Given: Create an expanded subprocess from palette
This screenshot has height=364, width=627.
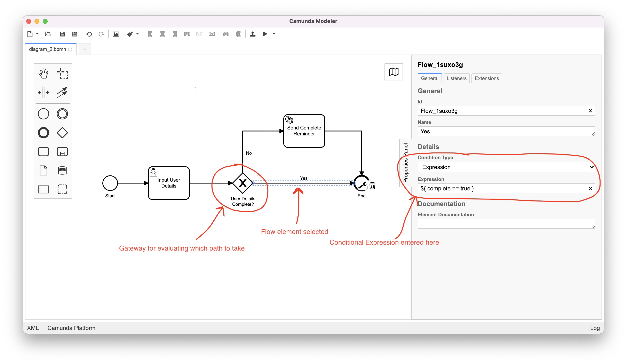Looking at the screenshot, I should [62, 152].
